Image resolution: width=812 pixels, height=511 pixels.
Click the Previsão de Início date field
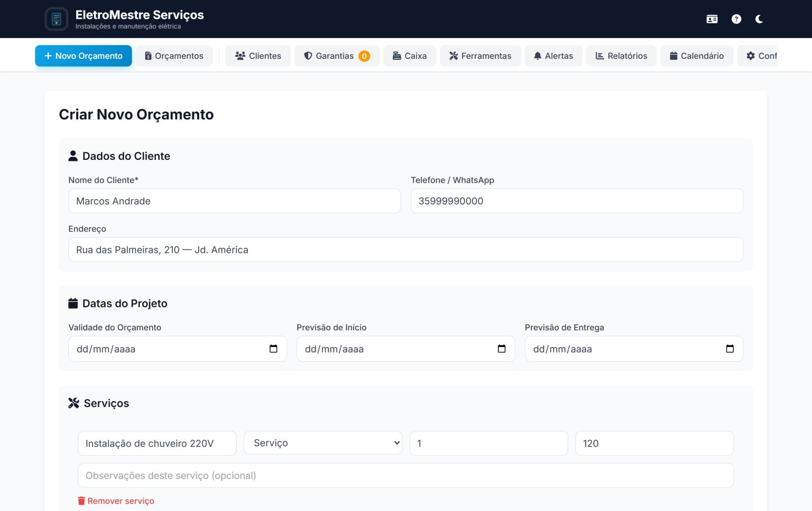point(406,349)
